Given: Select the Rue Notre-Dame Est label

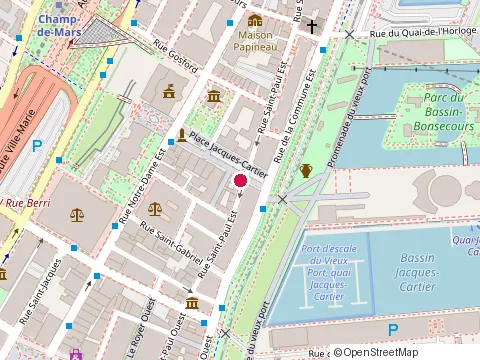Looking at the screenshot, I should [x=142, y=186].
